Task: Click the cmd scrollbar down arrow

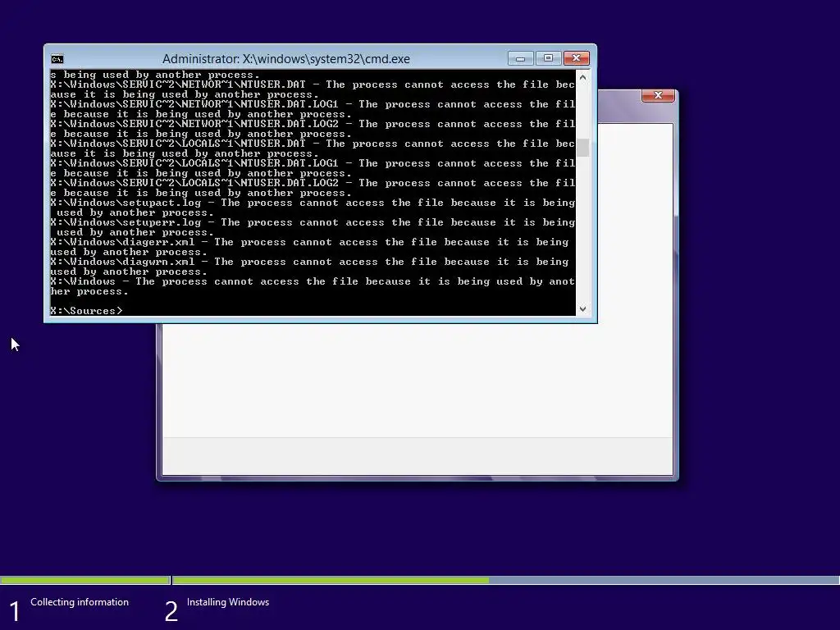Action: pyautogui.click(x=583, y=309)
